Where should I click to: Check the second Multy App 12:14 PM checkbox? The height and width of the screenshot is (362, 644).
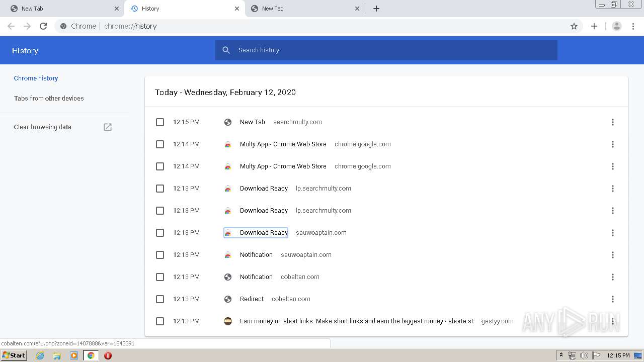coord(160,166)
